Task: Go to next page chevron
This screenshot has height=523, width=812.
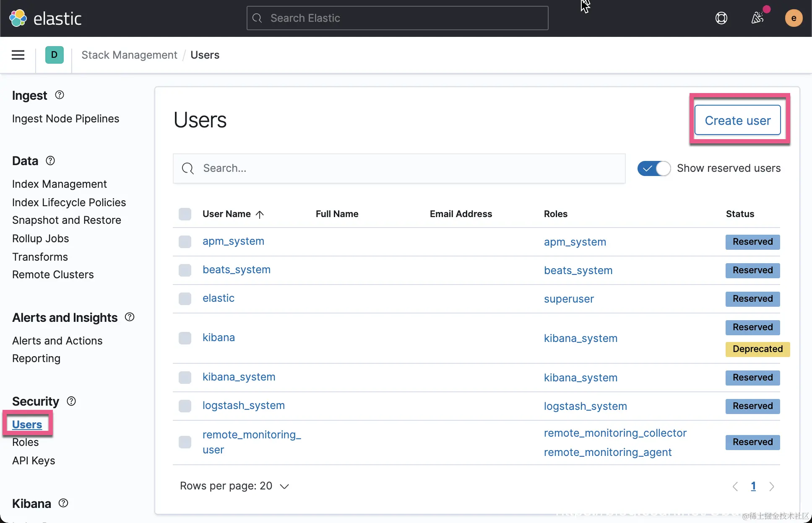Action: click(x=771, y=486)
